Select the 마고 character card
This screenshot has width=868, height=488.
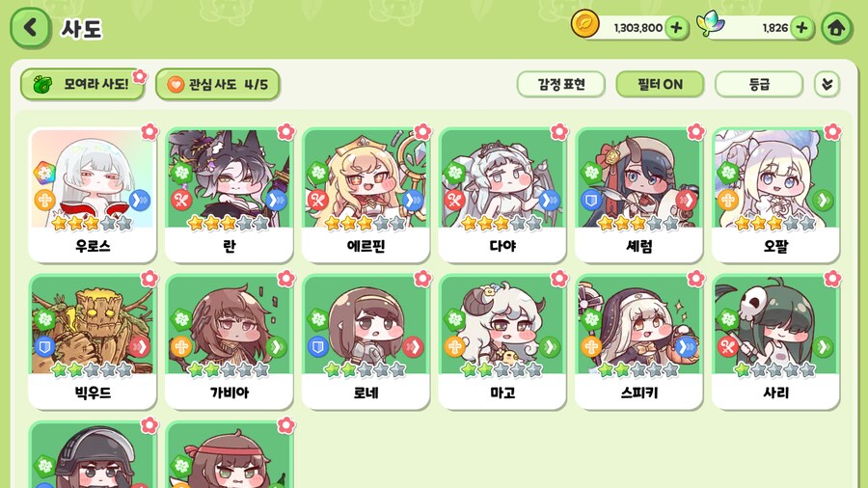(x=502, y=342)
